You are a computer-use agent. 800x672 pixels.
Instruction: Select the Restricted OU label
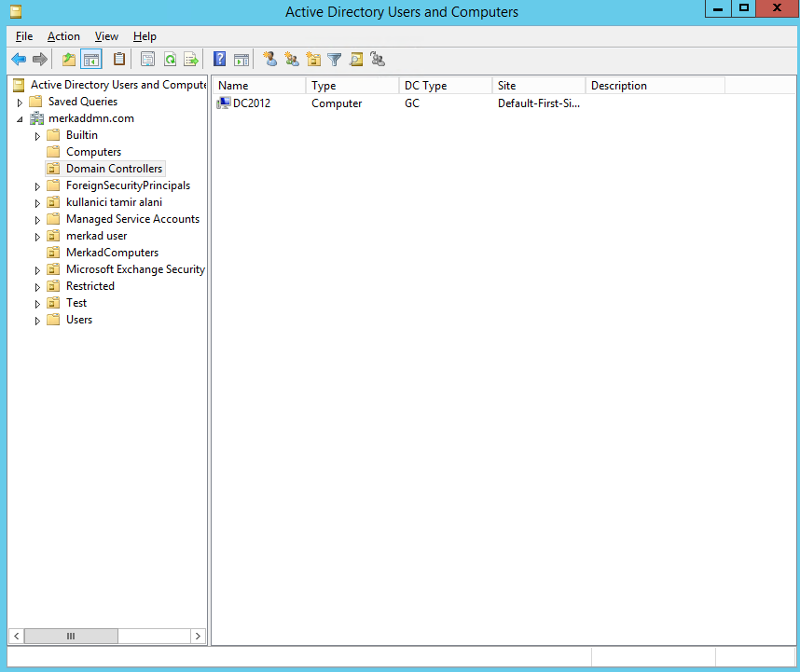(90, 286)
